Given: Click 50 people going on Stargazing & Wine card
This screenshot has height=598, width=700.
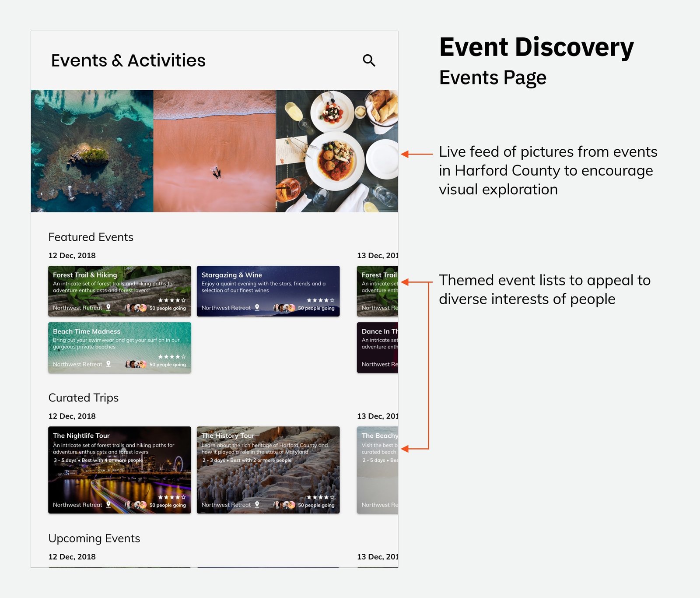Looking at the screenshot, I should tap(316, 308).
